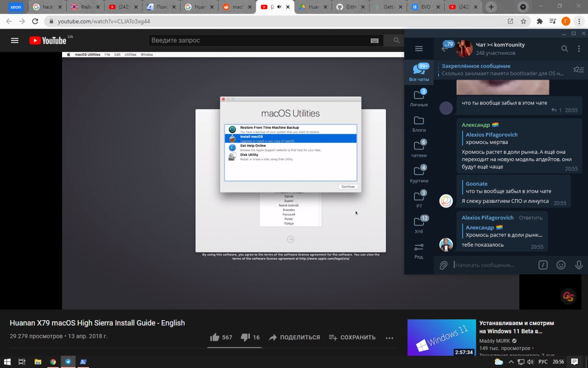
Task: Mute the playing YouTube tab speaker
Action: (x=279, y=7)
